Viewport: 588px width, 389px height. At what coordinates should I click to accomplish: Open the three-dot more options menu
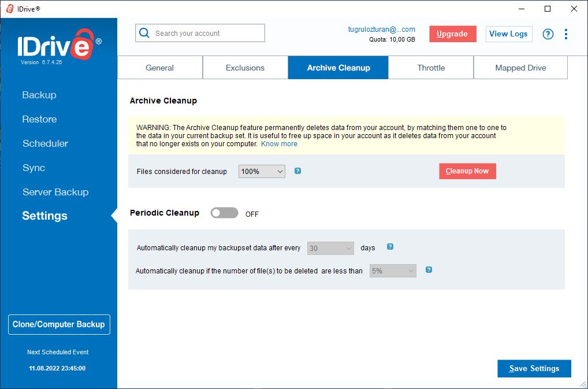566,34
